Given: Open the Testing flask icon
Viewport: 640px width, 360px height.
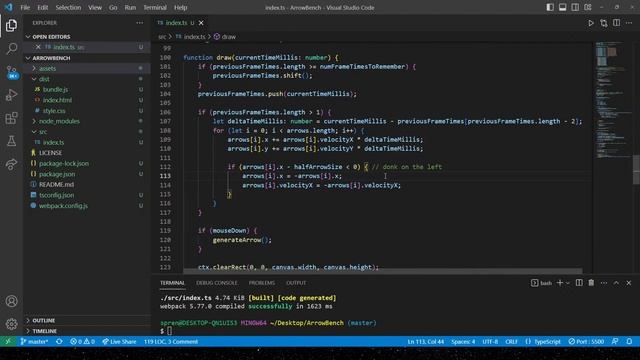Looking at the screenshot, I should pyautogui.click(x=11, y=141).
